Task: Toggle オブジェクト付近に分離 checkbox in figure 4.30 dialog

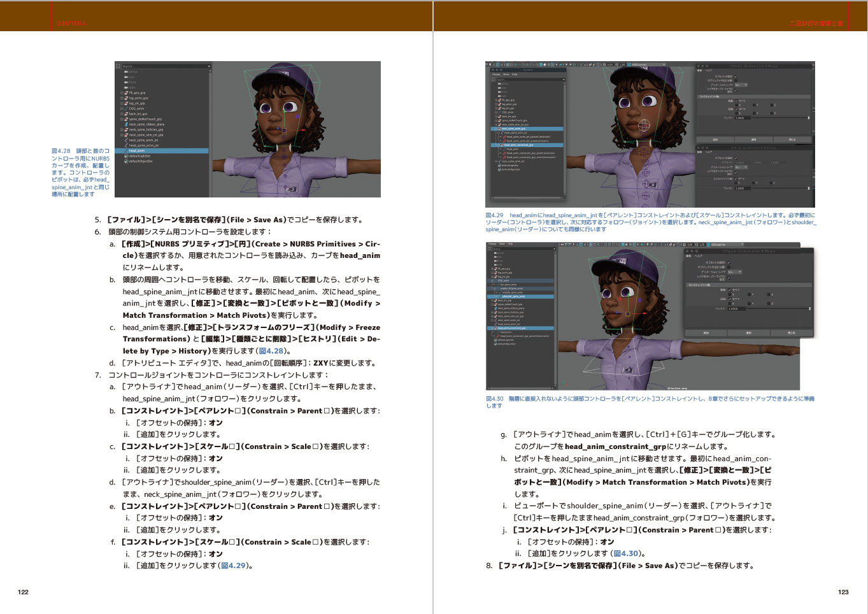Action: point(729,267)
